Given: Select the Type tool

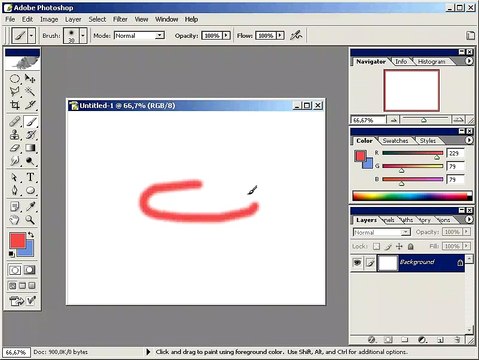Looking at the screenshot, I should tap(30, 177).
